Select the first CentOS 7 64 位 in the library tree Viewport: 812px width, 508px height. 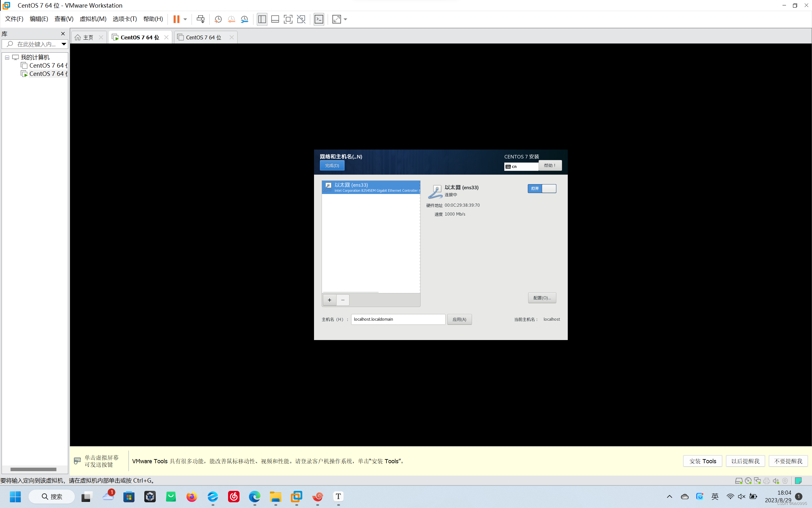pos(44,65)
